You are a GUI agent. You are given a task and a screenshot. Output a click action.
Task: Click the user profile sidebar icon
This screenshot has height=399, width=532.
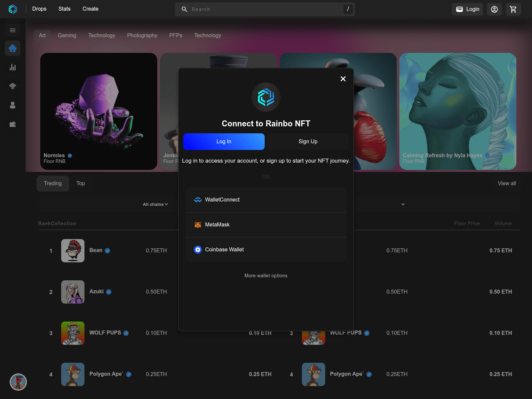click(13, 105)
